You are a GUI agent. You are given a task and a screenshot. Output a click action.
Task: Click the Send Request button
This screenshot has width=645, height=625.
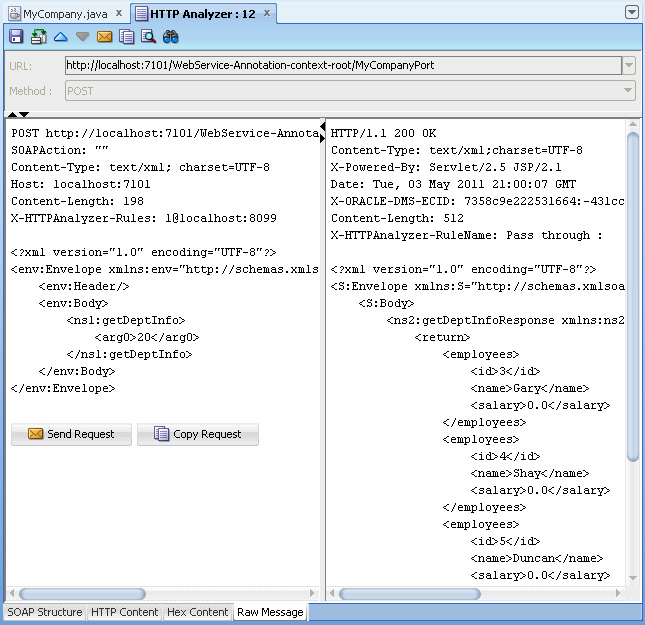(x=72, y=434)
